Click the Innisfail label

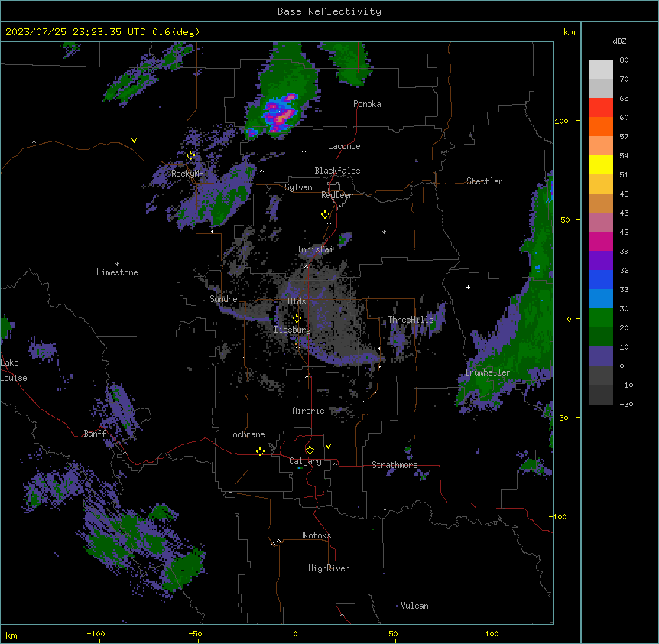pos(317,249)
